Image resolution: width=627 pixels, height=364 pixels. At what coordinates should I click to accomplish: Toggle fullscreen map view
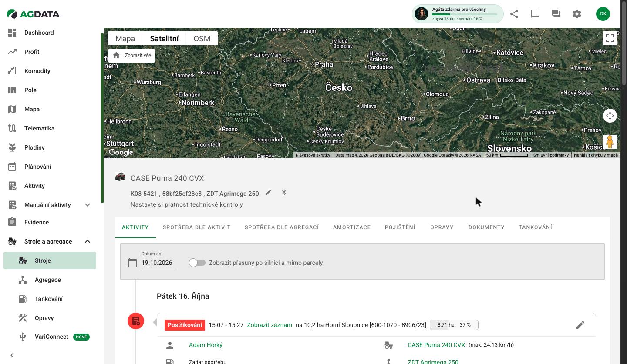610,38
